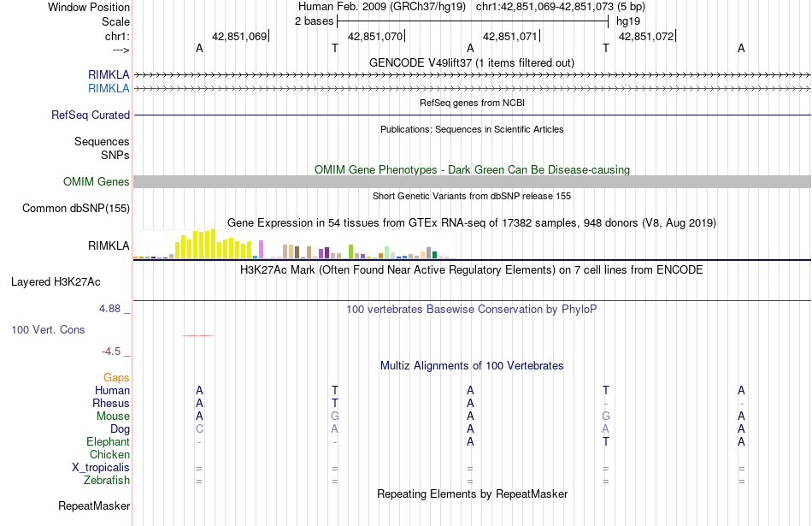
Task: Open 100 vertebrates Basewise Conservation by PhyloP title
Action: click(472, 310)
